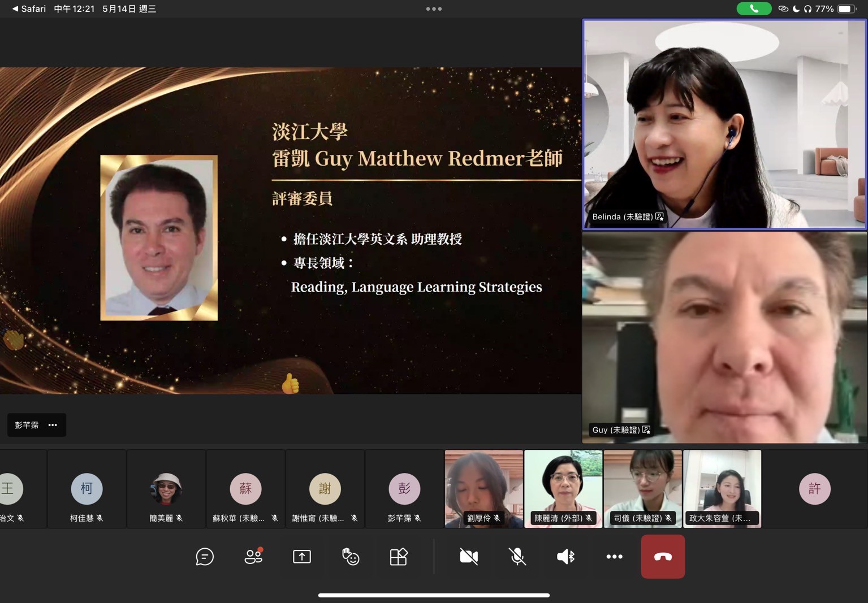Open the Bluetooth speaker audio output icon
The width and height of the screenshot is (868, 603).
point(565,557)
